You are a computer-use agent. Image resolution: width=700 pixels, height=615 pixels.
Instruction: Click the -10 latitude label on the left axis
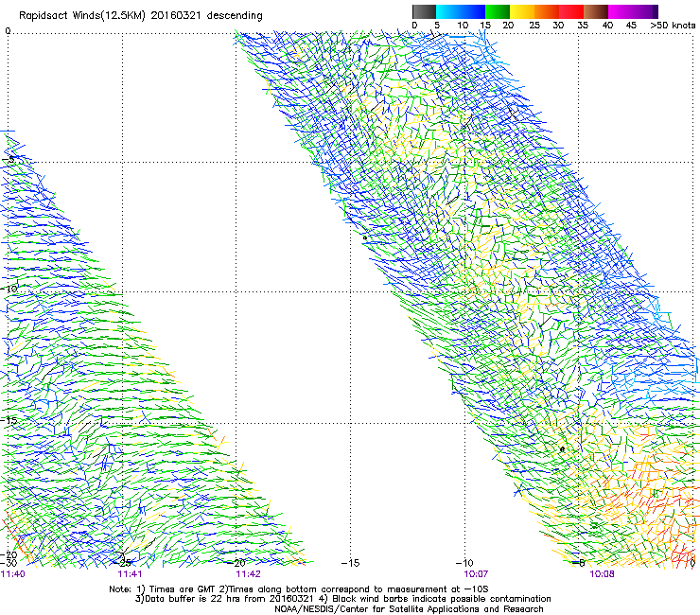coord(9,289)
